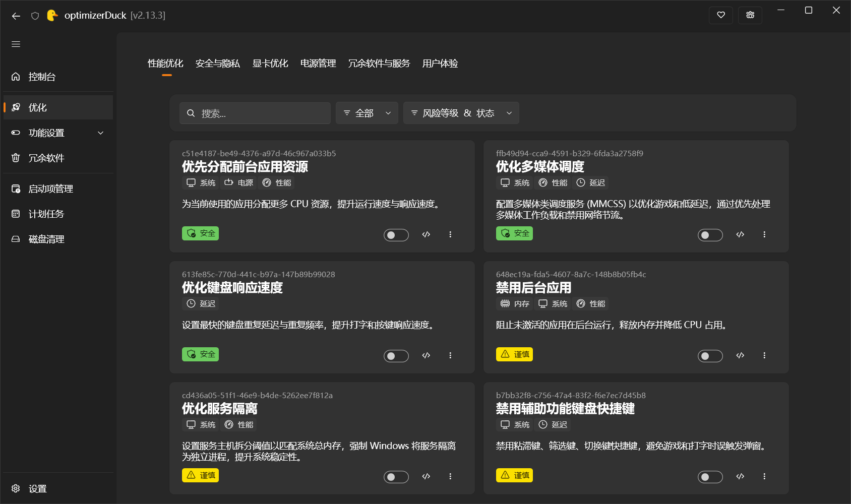This screenshot has width=851, height=504.
Task: View code for 优化键盘响应速度
Action: [426, 355]
